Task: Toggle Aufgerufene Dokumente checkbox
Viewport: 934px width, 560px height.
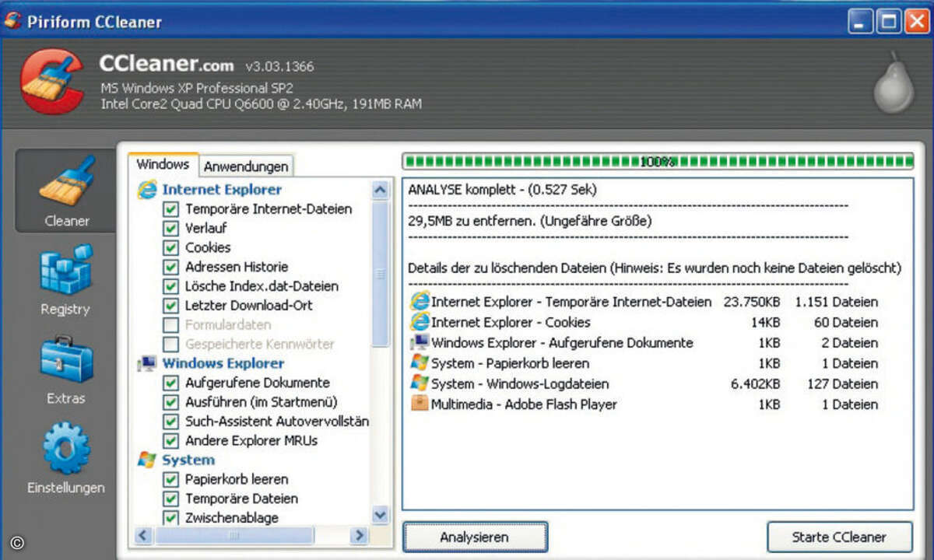Action: tap(170, 383)
